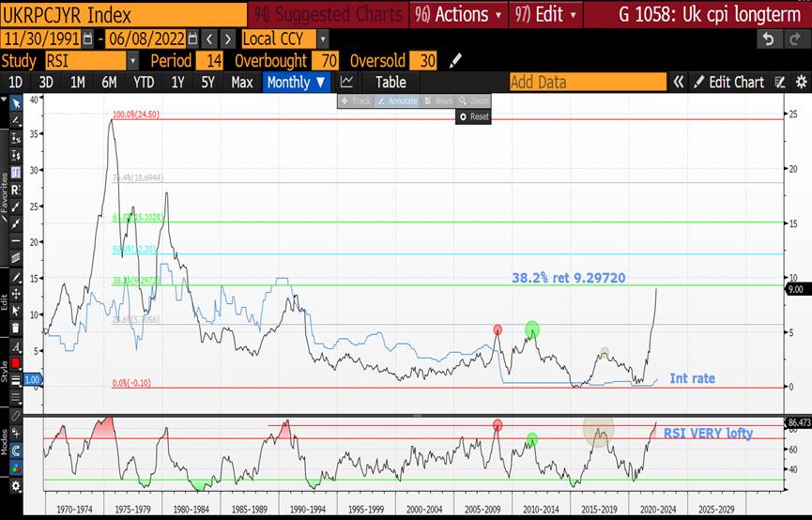Screen dimensions: 812x520
Task: Select the YTD range tab
Action: click(x=144, y=82)
